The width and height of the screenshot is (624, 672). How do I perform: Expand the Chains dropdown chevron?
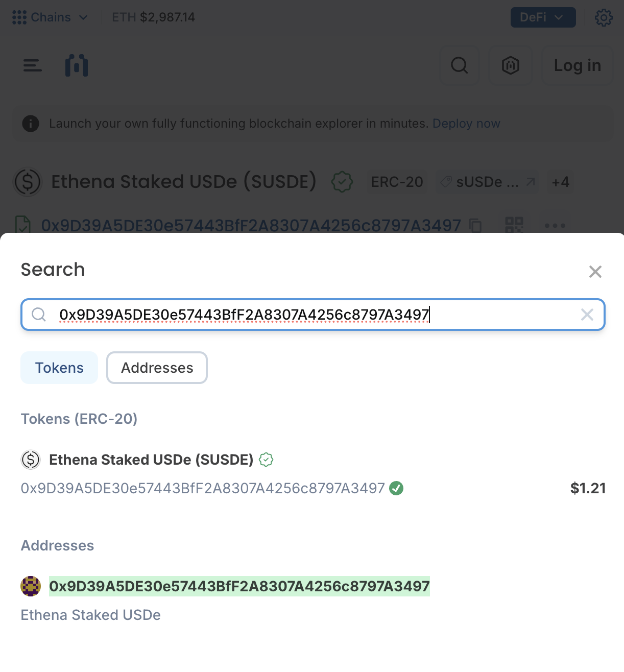[x=83, y=17]
